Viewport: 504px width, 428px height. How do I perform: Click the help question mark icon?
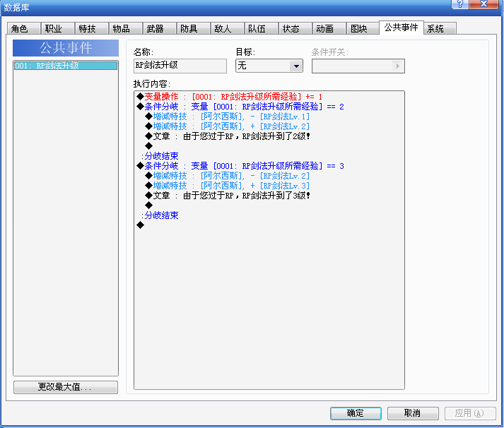460,4
